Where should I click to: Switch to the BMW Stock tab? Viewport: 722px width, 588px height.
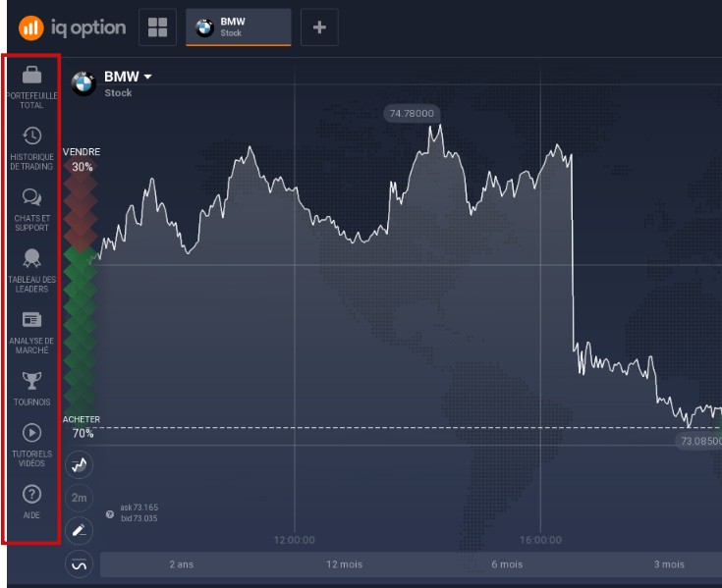point(239,27)
